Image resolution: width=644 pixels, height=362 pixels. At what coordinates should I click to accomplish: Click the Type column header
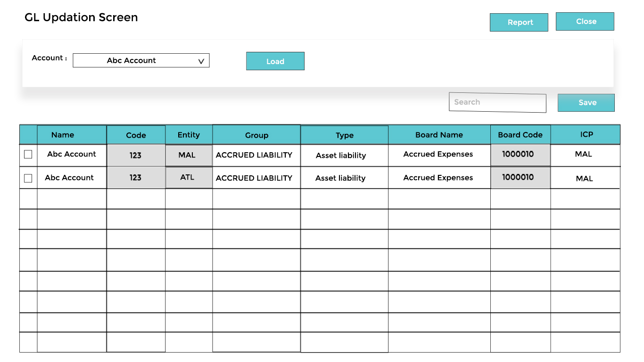[x=344, y=135]
